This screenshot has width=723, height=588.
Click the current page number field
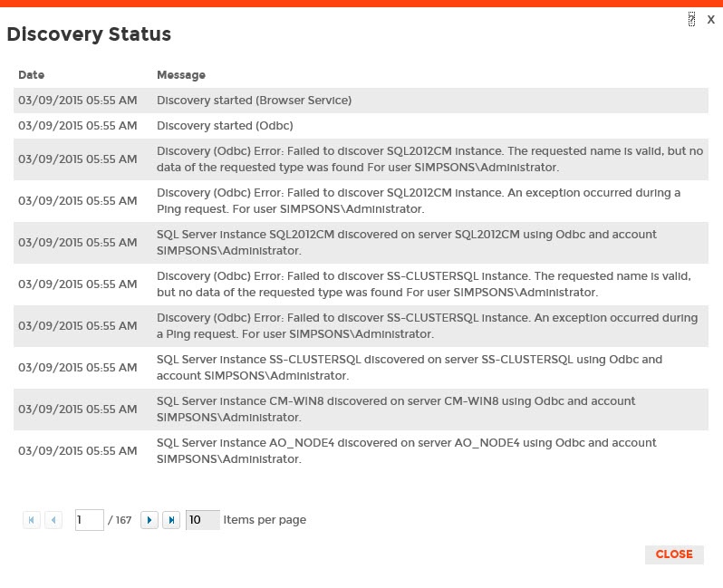(x=89, y=520)
